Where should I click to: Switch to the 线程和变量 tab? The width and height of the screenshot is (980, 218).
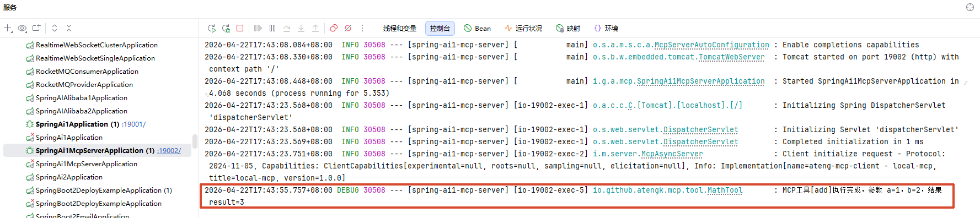pos(400,28)
